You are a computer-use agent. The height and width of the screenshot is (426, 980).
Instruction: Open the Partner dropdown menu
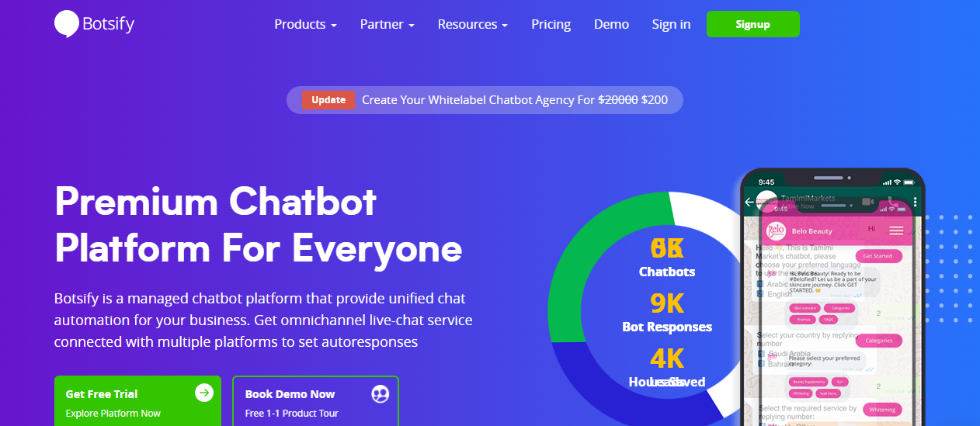[x=387, y=25]
